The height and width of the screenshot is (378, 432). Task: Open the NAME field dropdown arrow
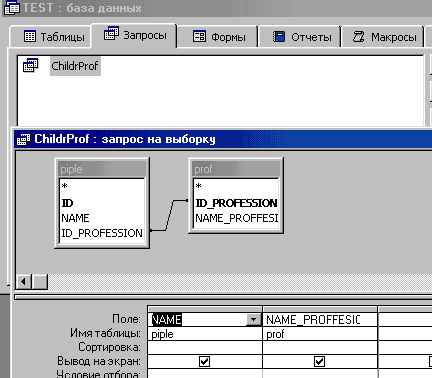253,320
